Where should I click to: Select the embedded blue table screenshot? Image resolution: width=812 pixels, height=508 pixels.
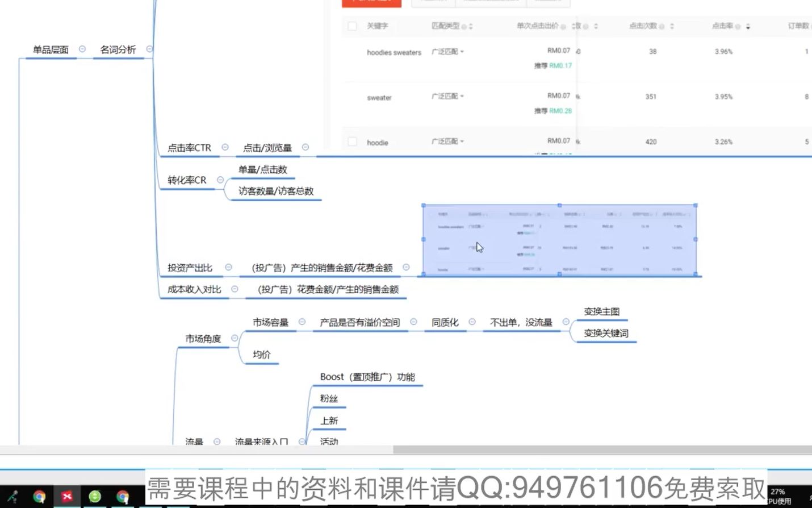click(x=559, y=240)
